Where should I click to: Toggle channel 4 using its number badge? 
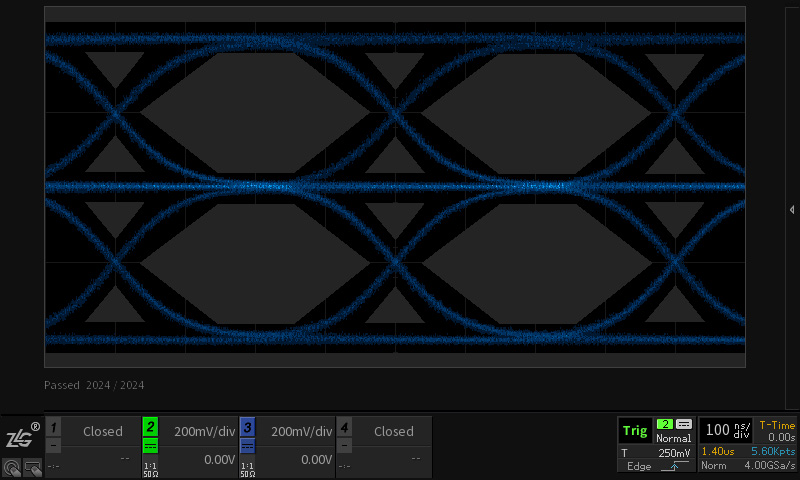click(344, 426)
